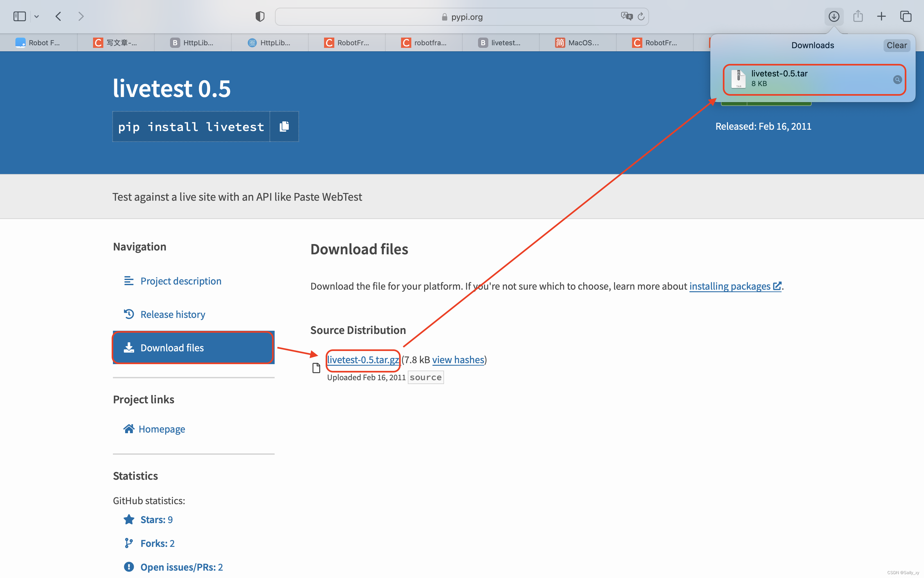Open the Open issues/PRs: 2 link
Screen dimensions: 924x578
[x=182, y=567]
